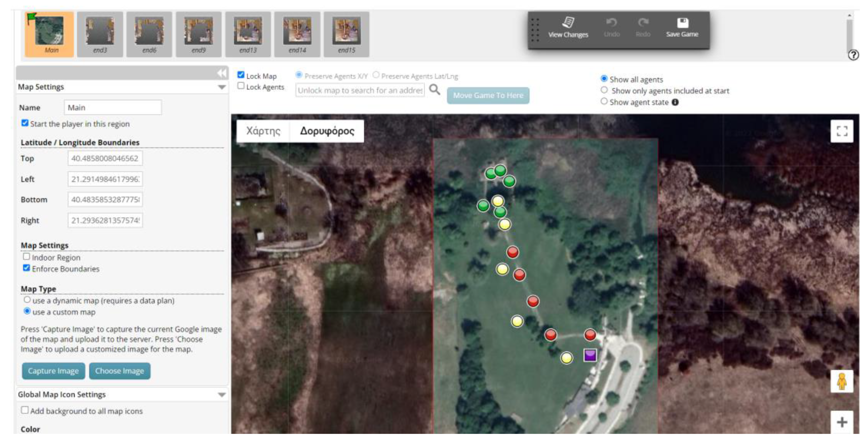868x447 pixels.
Task: Uncheck the Lock Map checkbox
Action: 241,75
